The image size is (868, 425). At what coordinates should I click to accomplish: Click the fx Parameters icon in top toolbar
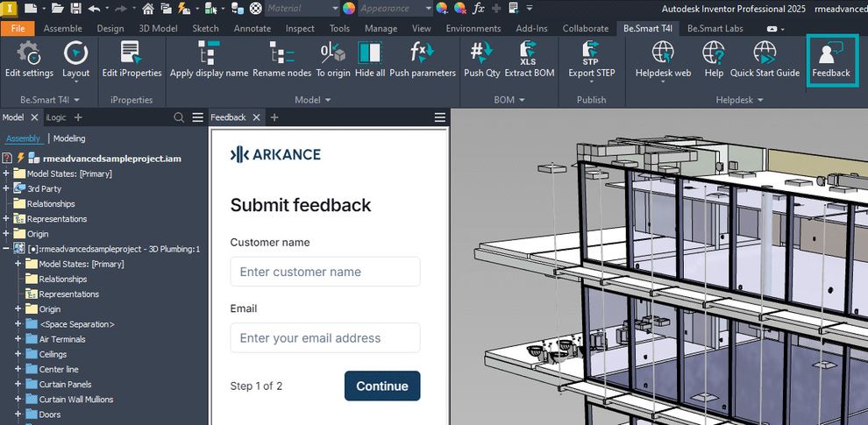point(479,8)
